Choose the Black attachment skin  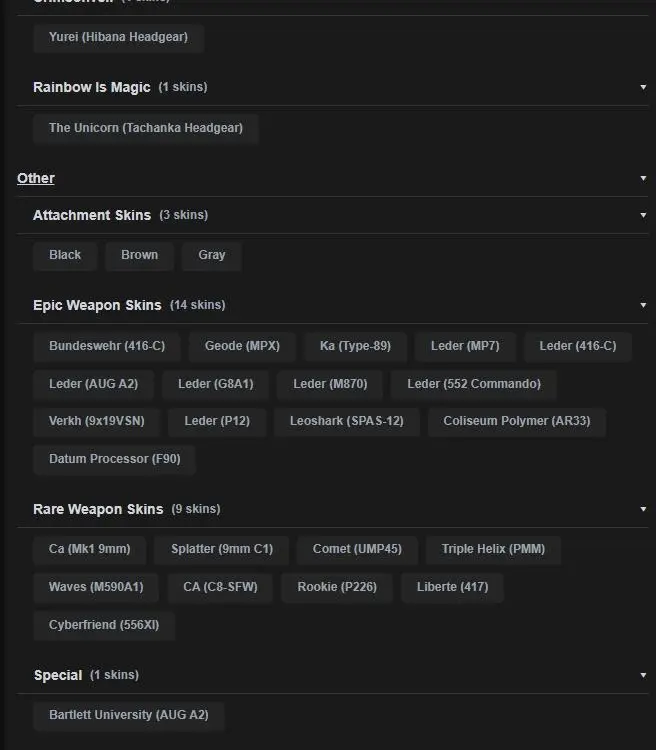(x=65, y=255)
